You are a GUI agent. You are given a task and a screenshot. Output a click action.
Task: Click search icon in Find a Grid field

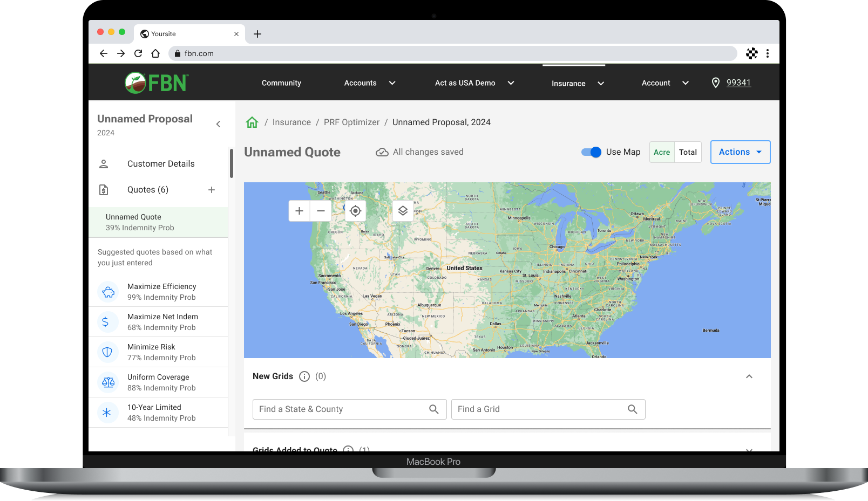633,409
